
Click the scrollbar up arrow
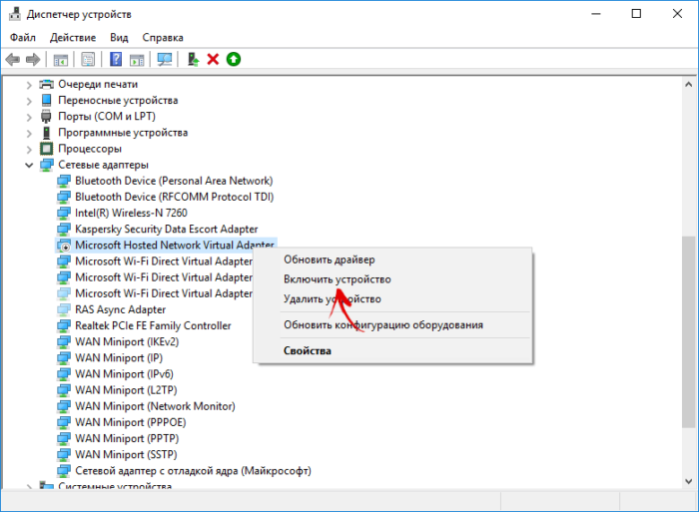click(688, 84)
